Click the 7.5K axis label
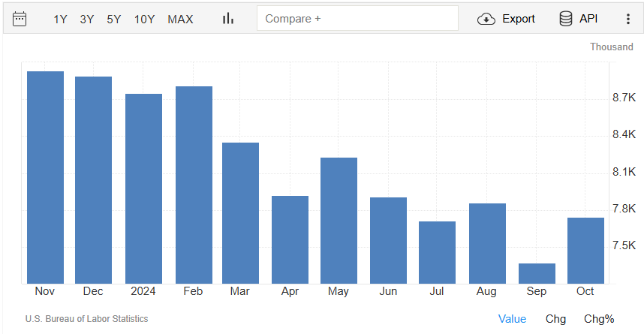The image size is (644, 334). click(x=624, y=245)
